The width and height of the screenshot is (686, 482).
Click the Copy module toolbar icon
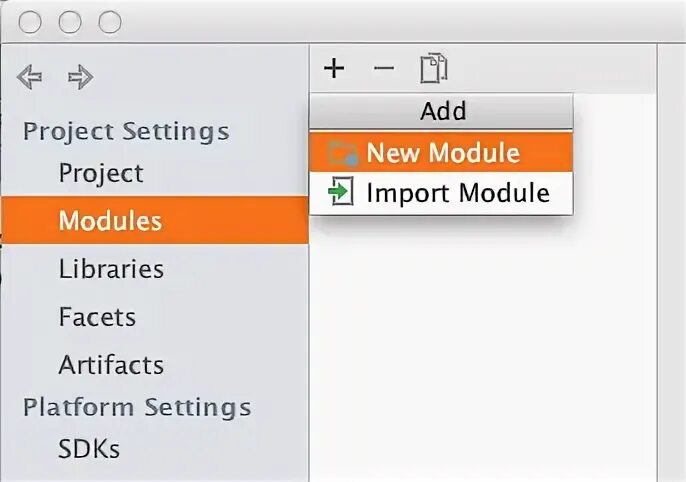434,69
